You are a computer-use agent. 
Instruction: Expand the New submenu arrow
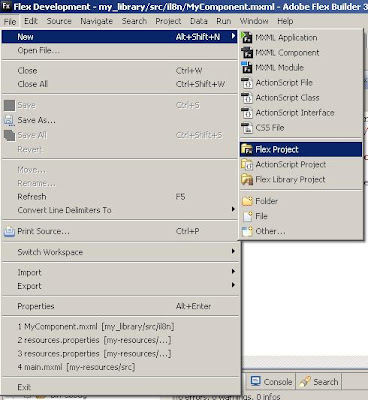(234, 36)
